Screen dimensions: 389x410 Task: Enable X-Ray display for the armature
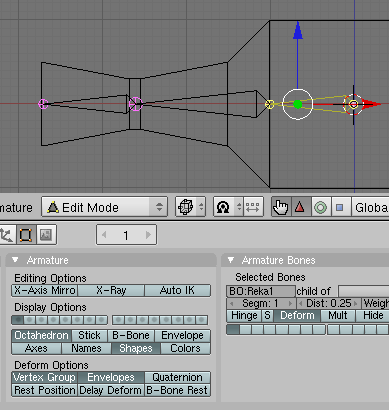111,290
